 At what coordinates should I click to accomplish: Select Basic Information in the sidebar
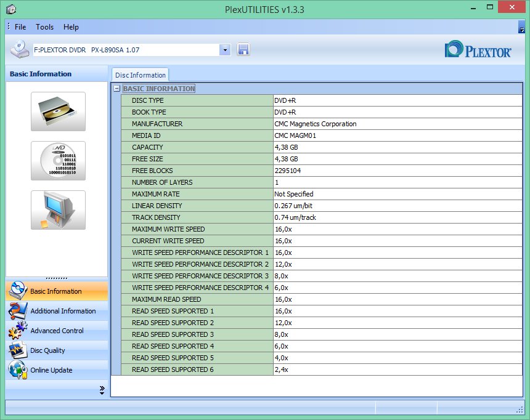coord(56,291)
